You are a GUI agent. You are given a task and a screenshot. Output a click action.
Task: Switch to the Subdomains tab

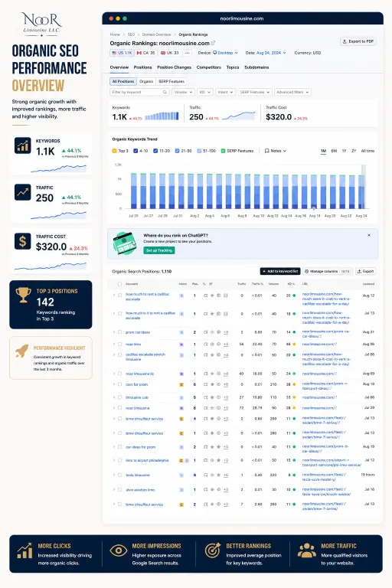coord(256,67)
